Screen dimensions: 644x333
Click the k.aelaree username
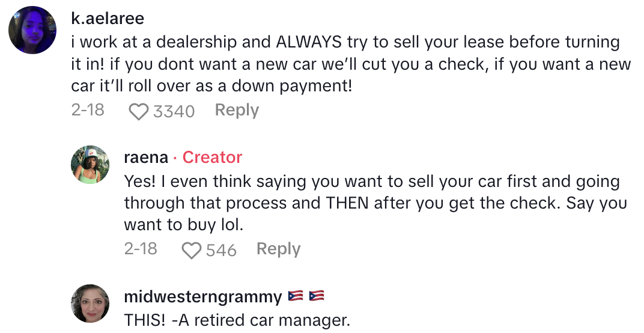click(108, 18)
